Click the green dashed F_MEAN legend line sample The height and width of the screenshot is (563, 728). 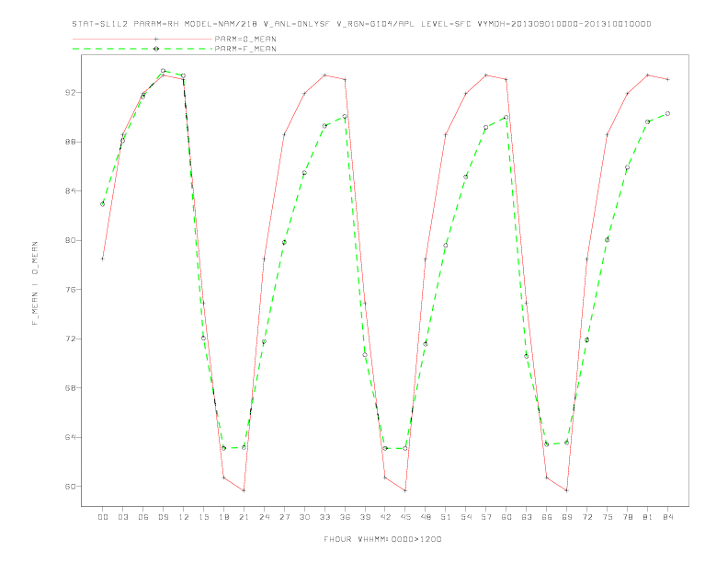pos(142,49)
